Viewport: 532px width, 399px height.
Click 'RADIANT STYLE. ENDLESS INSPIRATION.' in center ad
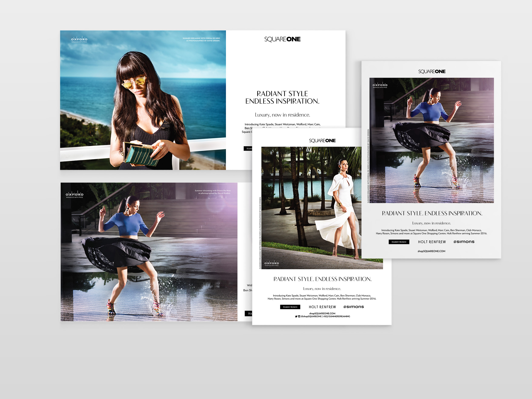tap(322, 279)
